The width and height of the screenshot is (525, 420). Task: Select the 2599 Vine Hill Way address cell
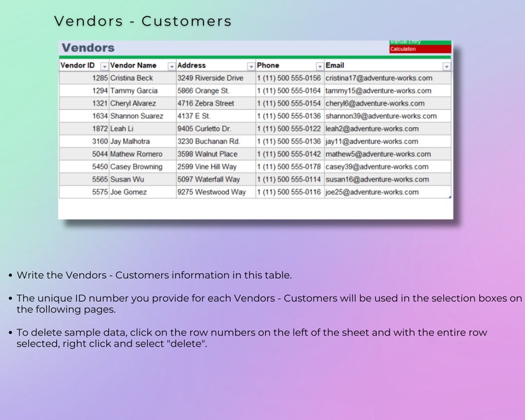[x=216, y=167]
